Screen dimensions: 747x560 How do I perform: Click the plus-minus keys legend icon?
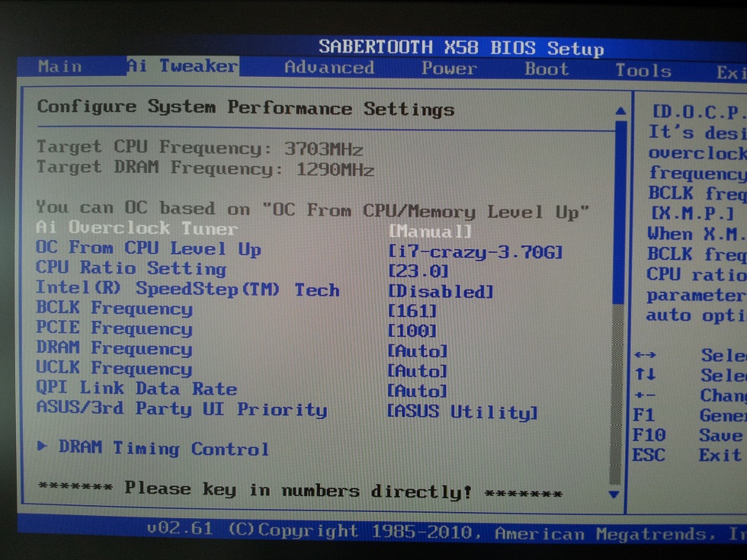pos(646,395)
